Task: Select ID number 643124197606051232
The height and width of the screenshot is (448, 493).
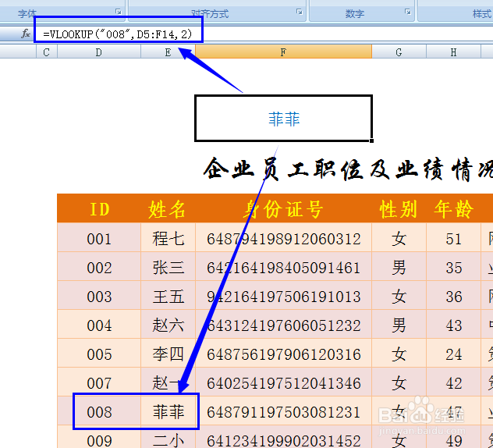Action: point(283,325)
